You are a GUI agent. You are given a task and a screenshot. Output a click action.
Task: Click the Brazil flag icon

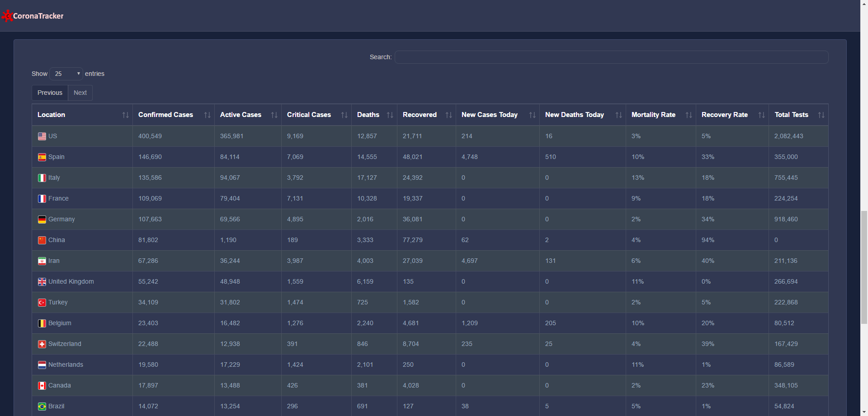click(42, 407)
